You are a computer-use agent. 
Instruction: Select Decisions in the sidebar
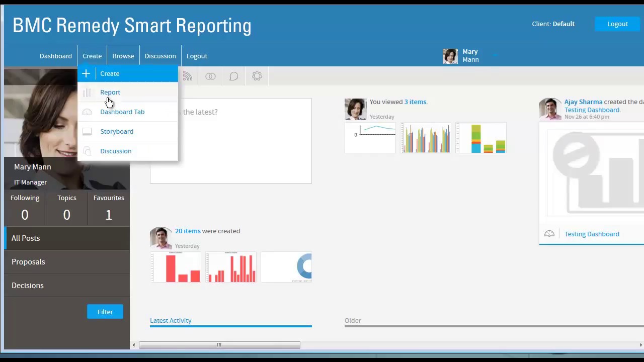(67, 286)
